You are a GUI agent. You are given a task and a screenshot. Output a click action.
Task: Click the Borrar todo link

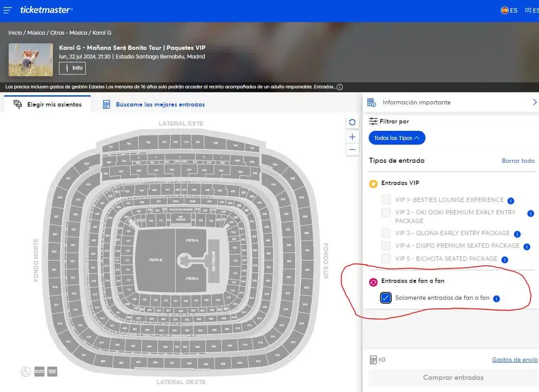coord(518,161)
